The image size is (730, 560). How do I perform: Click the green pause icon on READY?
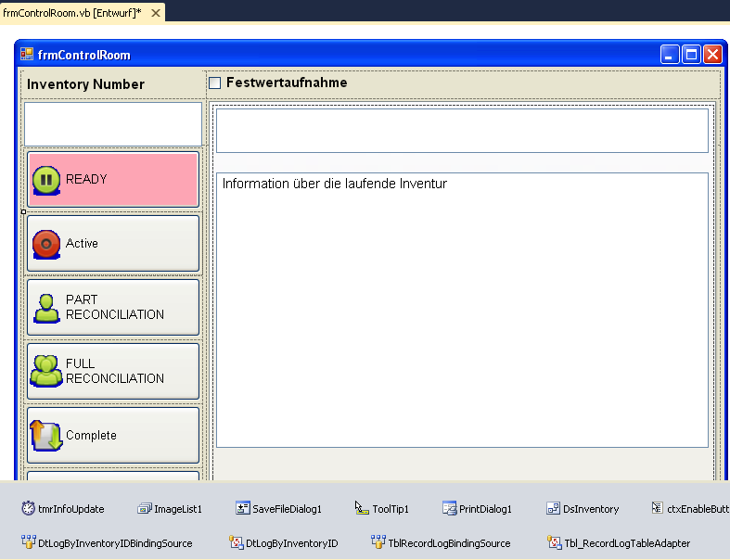[46, 180]
